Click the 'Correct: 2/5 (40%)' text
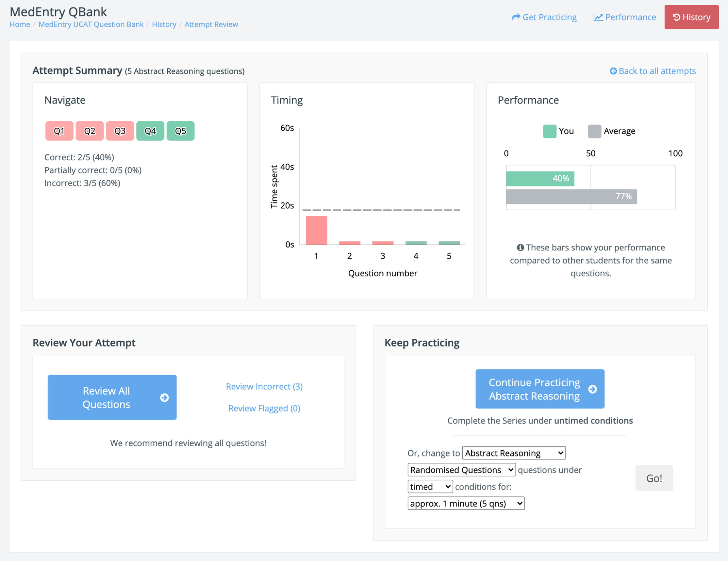The image size is (728, 561). (79, 157)
